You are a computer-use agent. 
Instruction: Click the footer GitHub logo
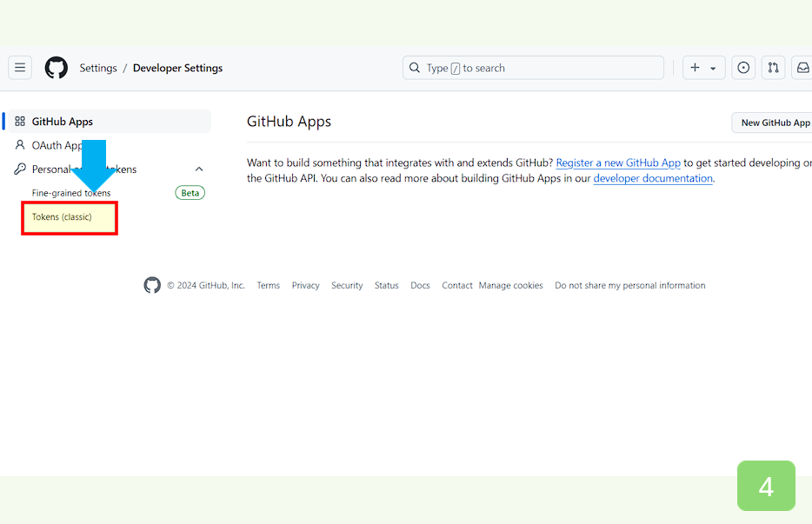coord(152,285)
